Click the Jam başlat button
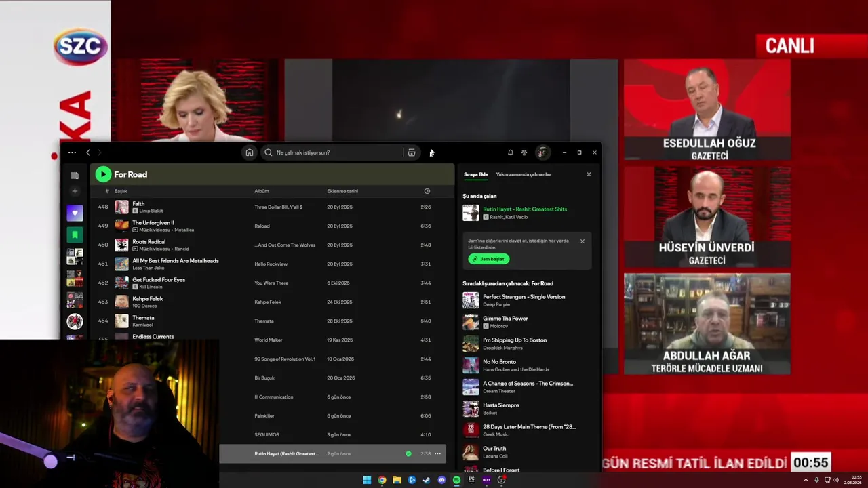868x488 pixels. [x=488, y=259]
